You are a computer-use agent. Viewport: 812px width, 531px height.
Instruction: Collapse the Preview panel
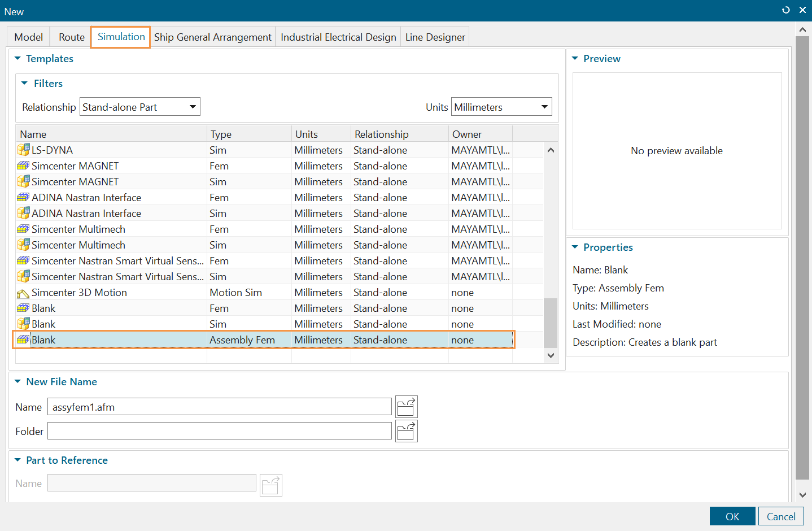pyautogui.click(x=575, y=59)
